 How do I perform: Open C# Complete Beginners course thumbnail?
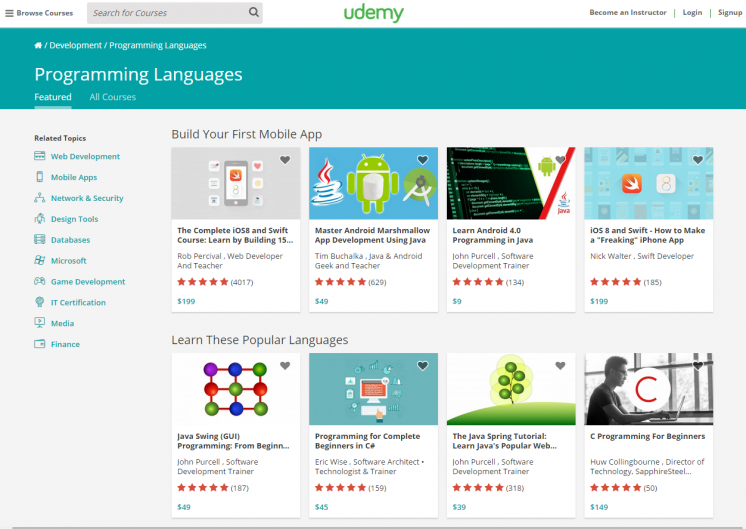[x=373, y=389]
